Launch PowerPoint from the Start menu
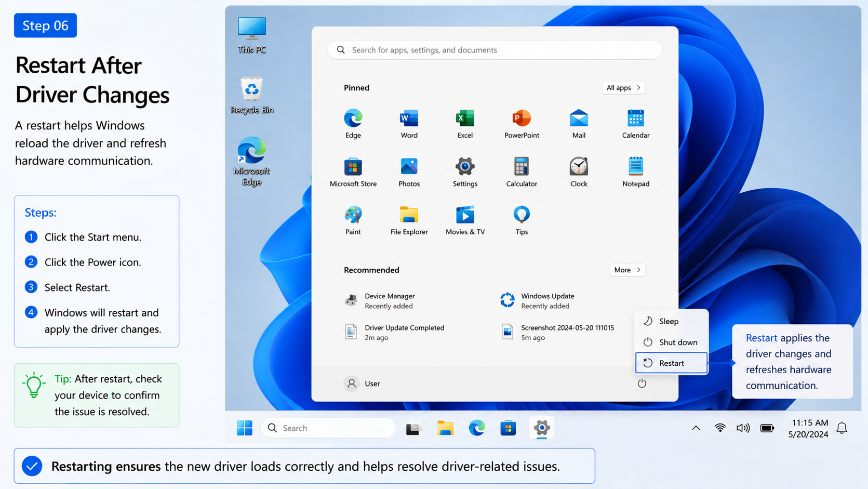The image size is (868, 489). tap(522, 124)
